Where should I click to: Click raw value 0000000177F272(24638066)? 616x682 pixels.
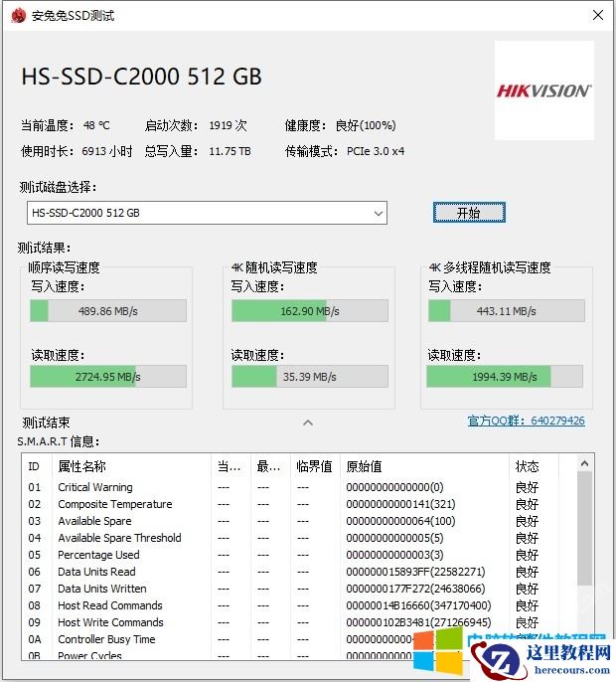coord(415,589)
